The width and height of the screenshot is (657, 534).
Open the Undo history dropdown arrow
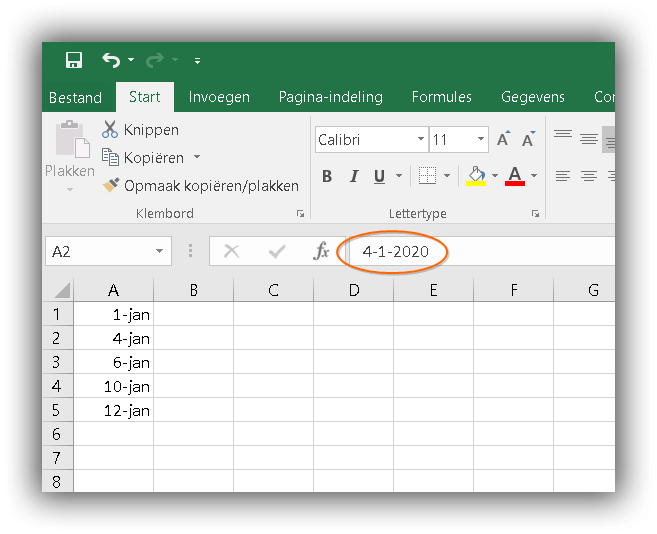pyautogui.click(x=131, y=60)
